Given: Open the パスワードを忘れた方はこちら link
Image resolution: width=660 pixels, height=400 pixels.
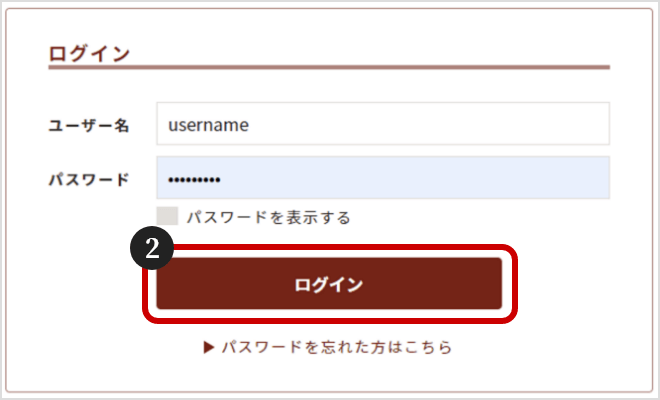Looking at the screenshot, I should pos(337,347).
